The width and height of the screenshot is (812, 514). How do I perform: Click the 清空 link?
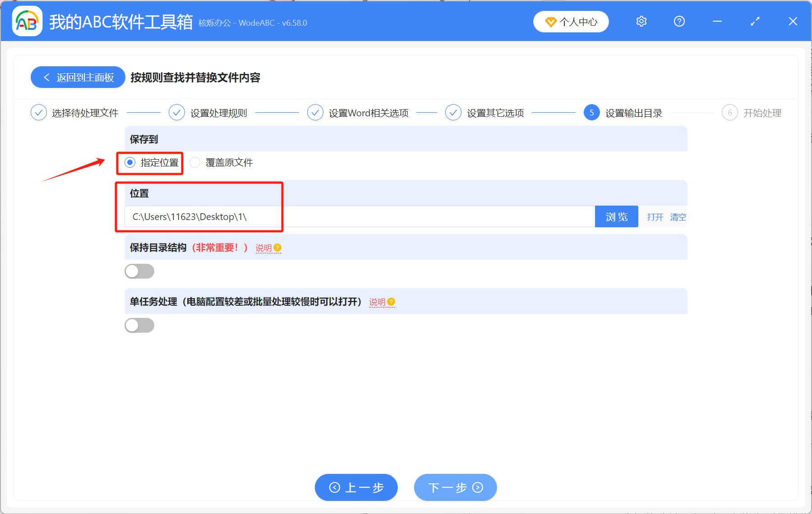(x=678, y=217)
